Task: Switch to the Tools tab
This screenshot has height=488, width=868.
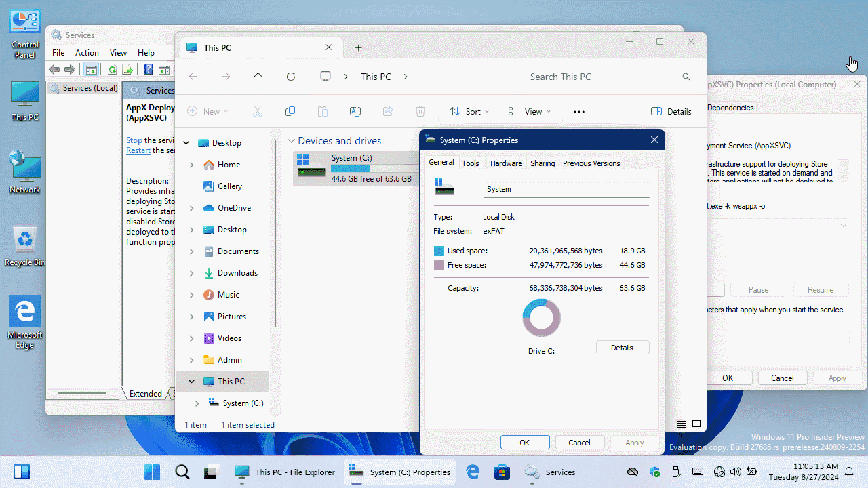Action: pos(471,163)
